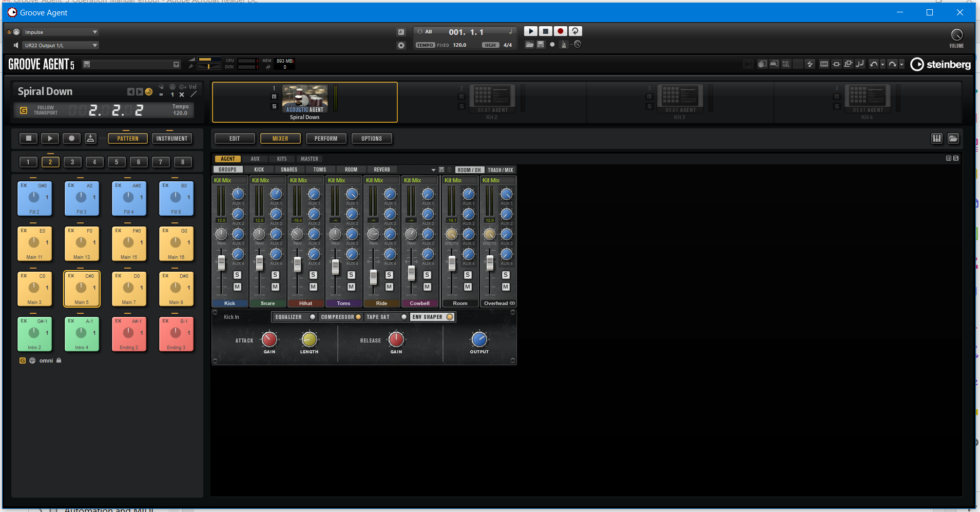The height and width of the screenshot is (512, 980).
Task: Enable the EQUALIZER effect toggle
Action: pyautogui.click(x=312, y=317)
